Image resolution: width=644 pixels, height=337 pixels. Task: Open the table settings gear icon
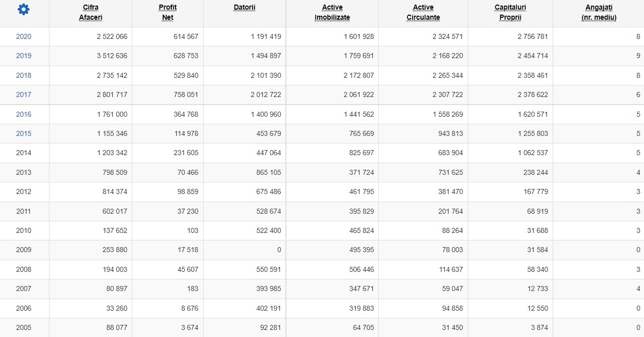24,9
